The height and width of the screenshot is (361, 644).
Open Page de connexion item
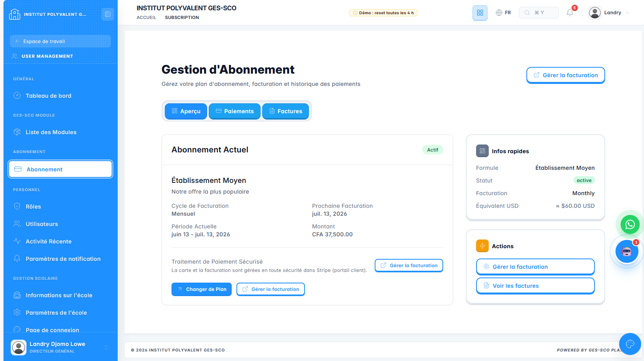[x=60, y=329]
